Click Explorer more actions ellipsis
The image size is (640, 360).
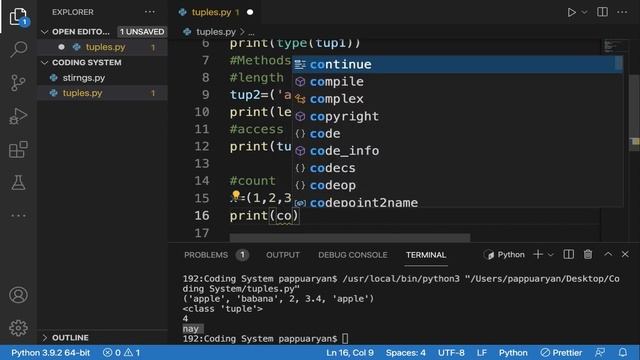[150, 12]
